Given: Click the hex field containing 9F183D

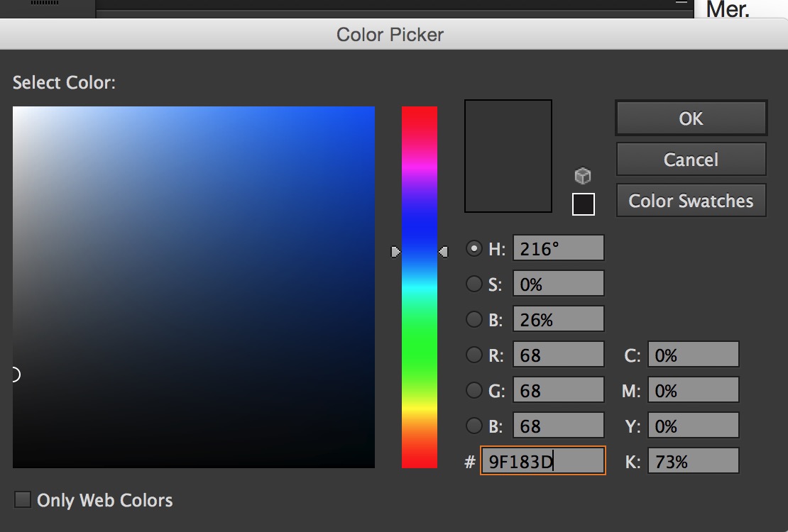Looking at the screenshot, I should [543, 460].
